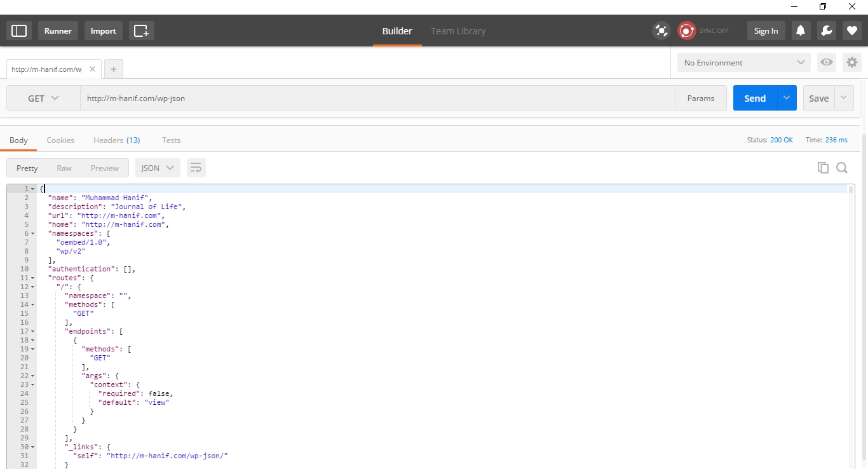Click the Sign In button

pyautogui.click(x=766, y=31)
